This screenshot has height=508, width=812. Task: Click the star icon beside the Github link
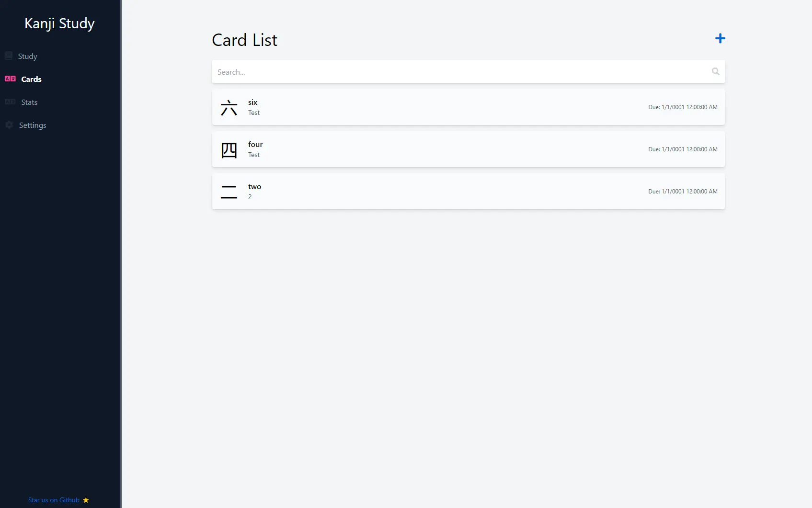[x=86, y=499]
